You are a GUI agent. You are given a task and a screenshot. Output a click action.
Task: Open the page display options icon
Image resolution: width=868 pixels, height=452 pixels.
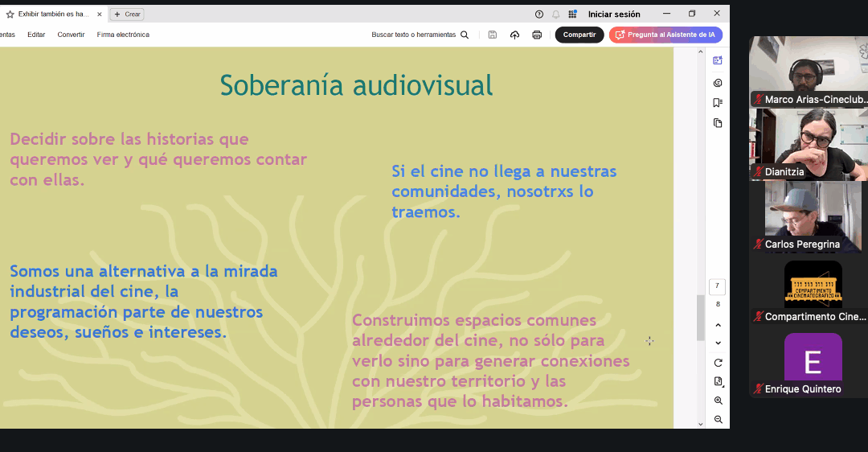(718, 382)
